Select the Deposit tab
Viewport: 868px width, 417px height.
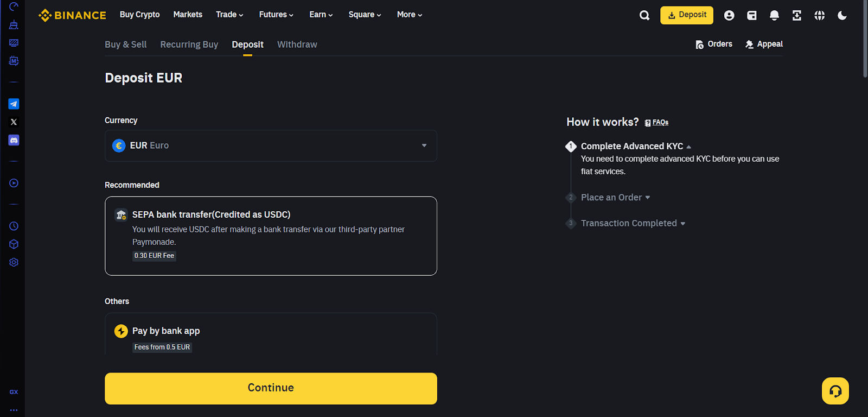point(247,45)
